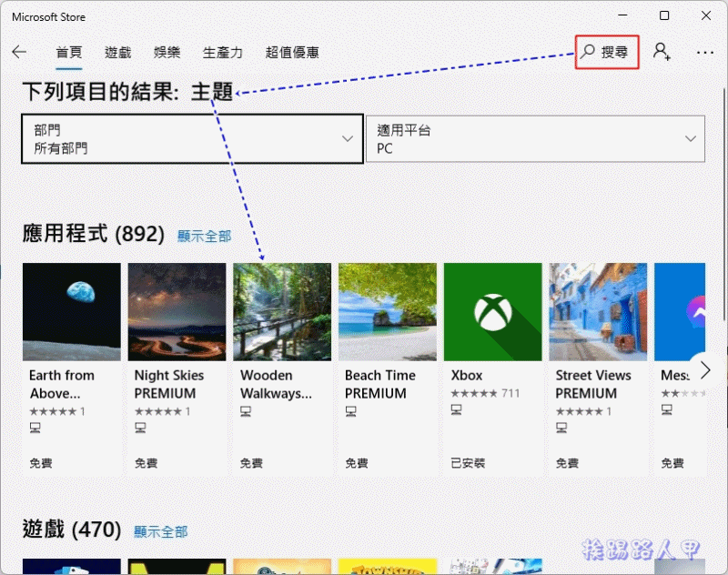The image size is (728, 575).
Task: Open the more options ellipsis menu
Action: click(x=704, y=53)
